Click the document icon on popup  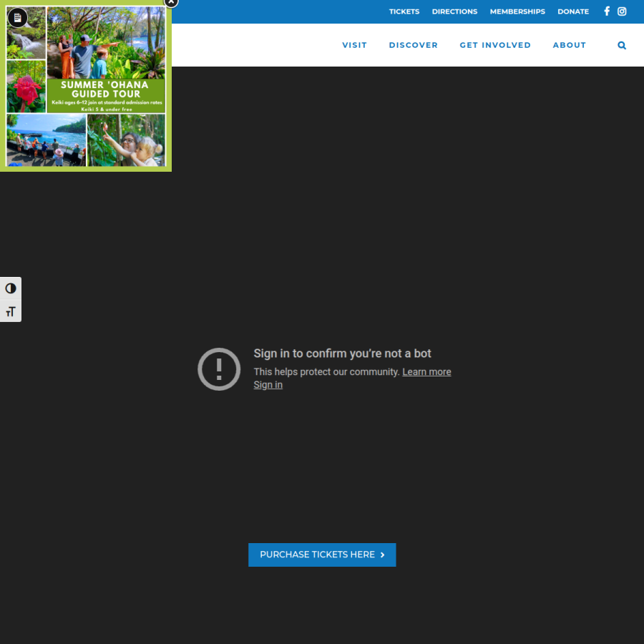(x=17, y=18)
